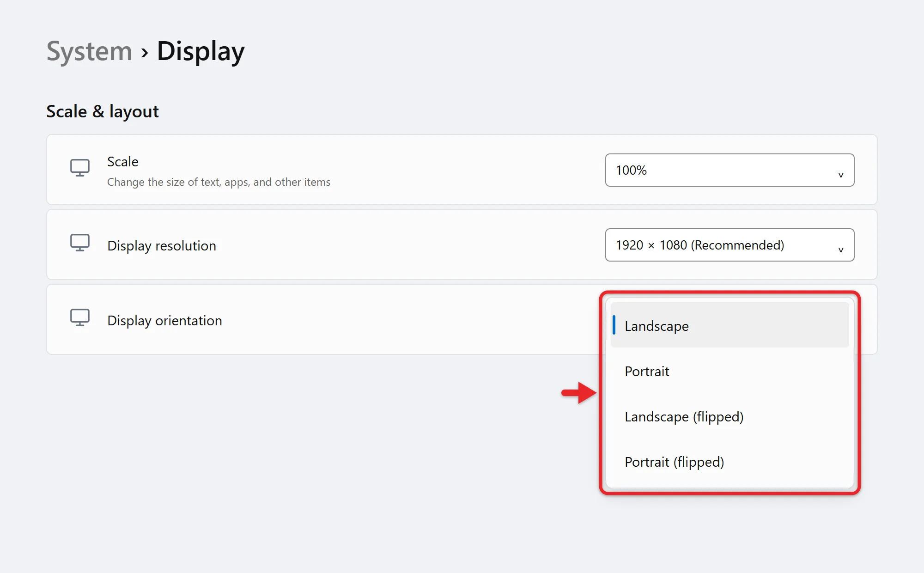Click the Display orientation label
Image resolution: width=924 pixels, height=573 pixels.
pyautogui.click(x=164, y=321)
